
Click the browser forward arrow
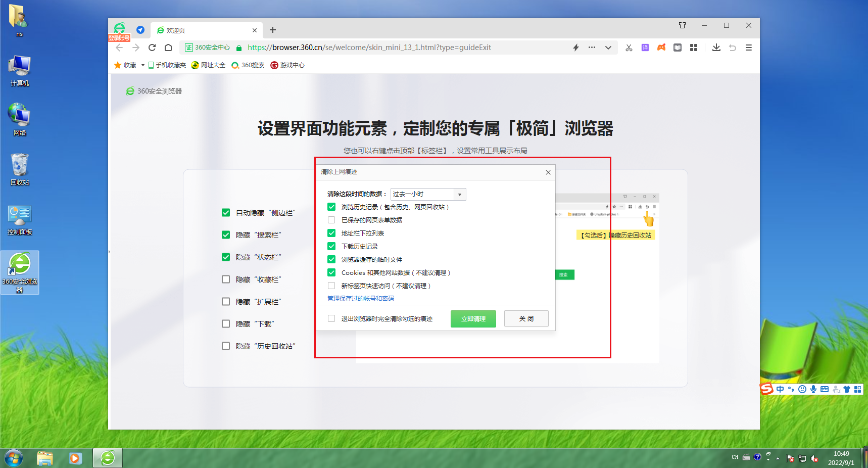click(x=135, y=48)
